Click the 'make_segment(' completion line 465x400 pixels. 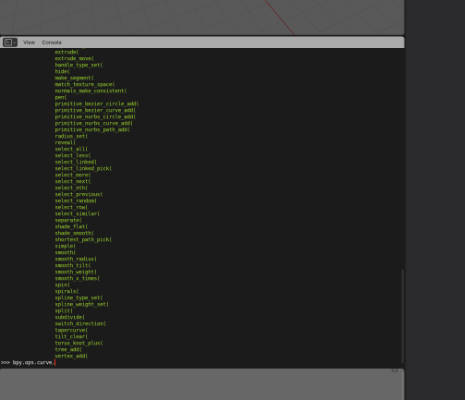point(74,78)
